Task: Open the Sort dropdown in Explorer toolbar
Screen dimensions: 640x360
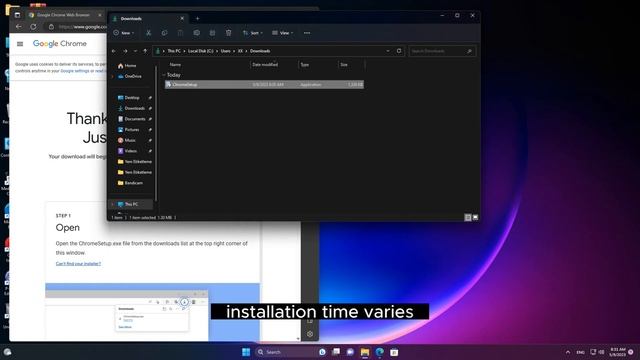Action: (x=253, y=33)
